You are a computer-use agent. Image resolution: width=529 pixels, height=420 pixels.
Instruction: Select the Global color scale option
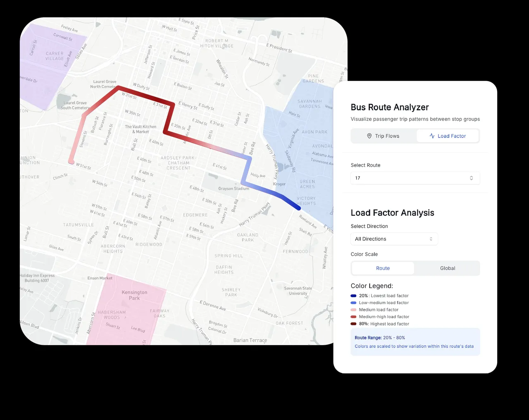(x=448, y=268)
